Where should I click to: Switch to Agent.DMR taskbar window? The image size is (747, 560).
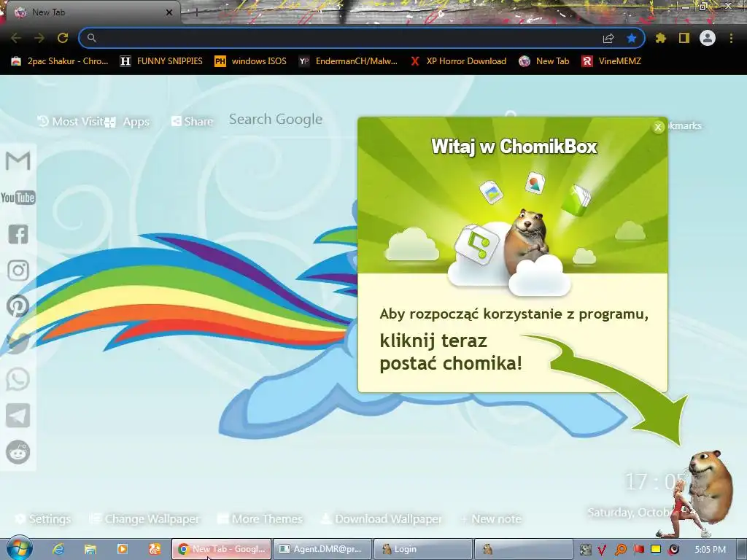click(x=322, y=549)
